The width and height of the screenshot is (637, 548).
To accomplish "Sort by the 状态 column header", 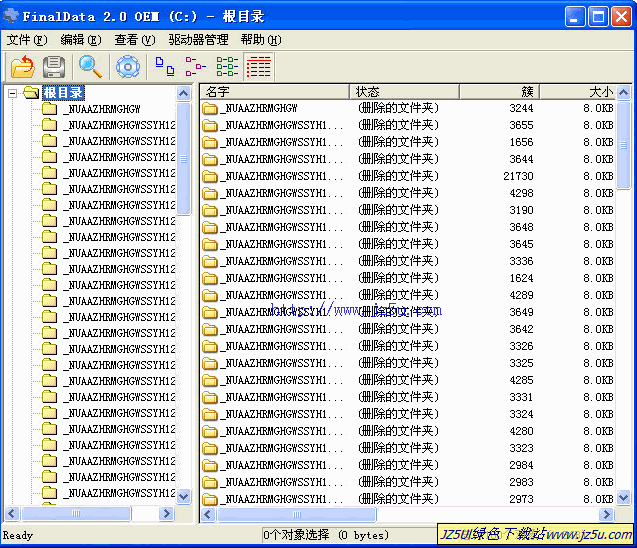I will tap(405, 92).
